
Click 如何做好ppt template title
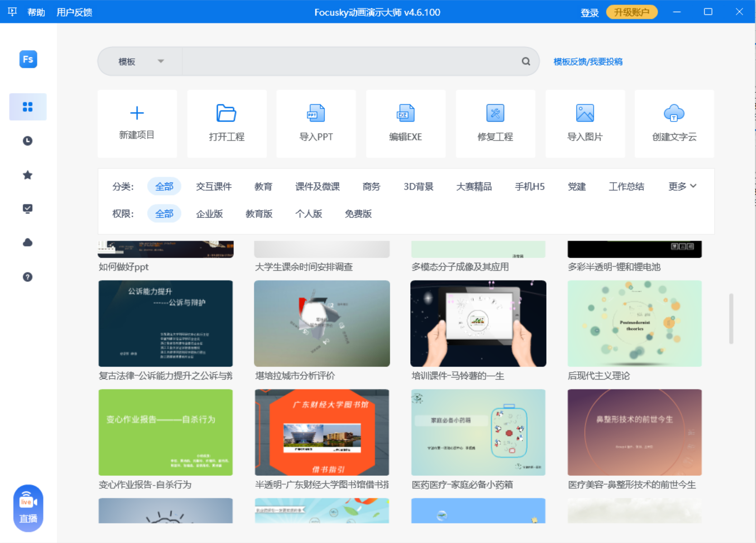click(x=124, y=267)
